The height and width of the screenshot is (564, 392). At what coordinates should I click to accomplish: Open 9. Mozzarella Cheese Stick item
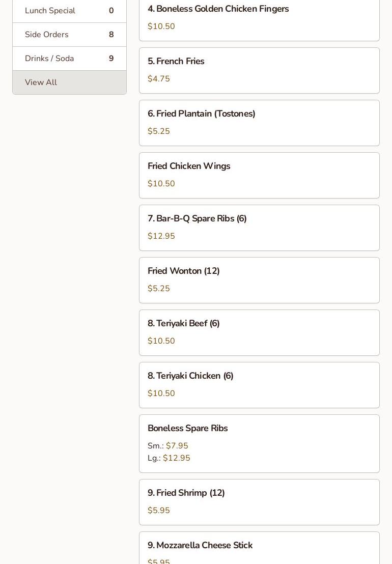click(200, 546)
